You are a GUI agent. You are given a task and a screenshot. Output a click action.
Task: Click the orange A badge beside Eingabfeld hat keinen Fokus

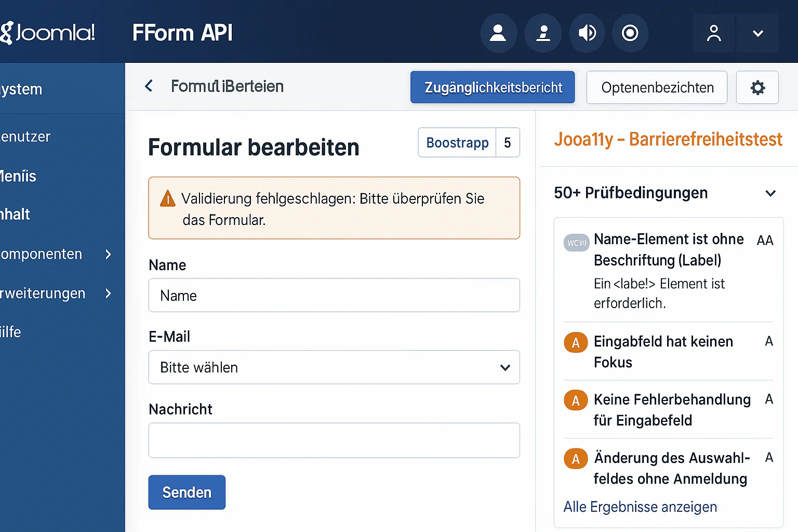click(x=575, y=342)
